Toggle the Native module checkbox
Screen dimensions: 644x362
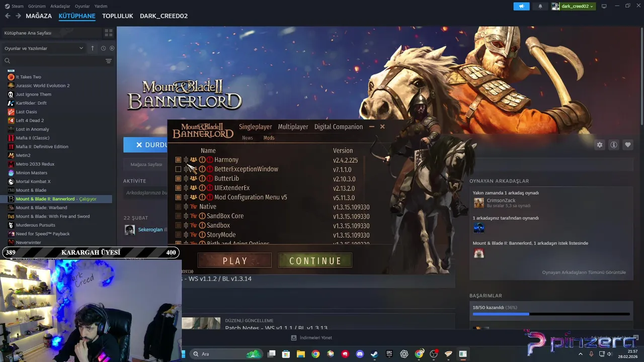coord(178,207)
